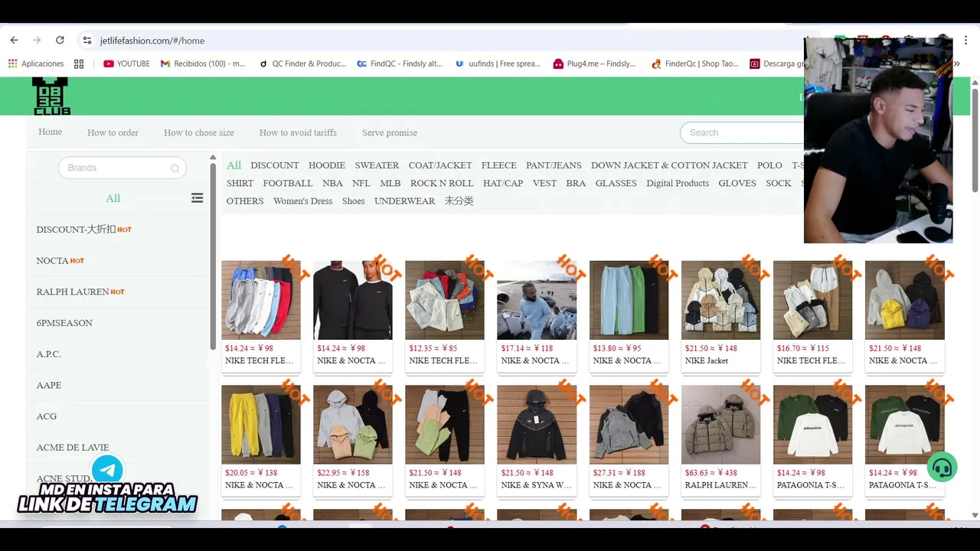
Task: Open the YOUTUBE bookmark
Action: 126,64
